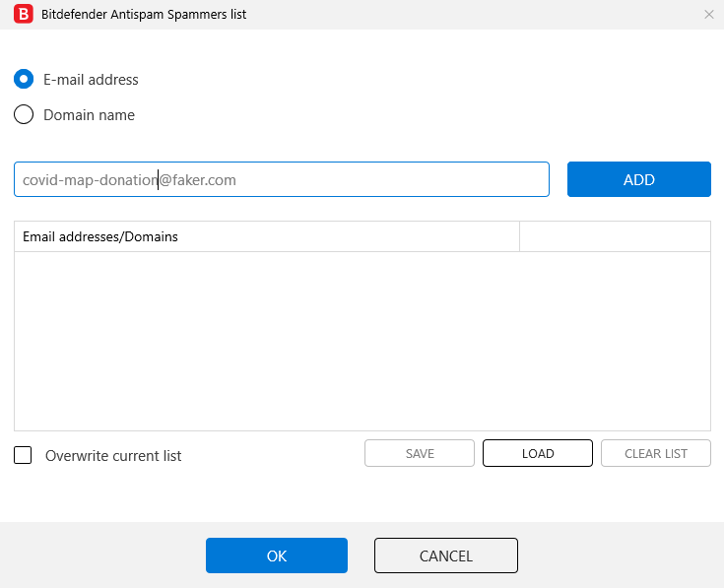This screenshot has height=588, width=724.
Task: Click the "Domain name" option label text
Action: click(89, 115)
